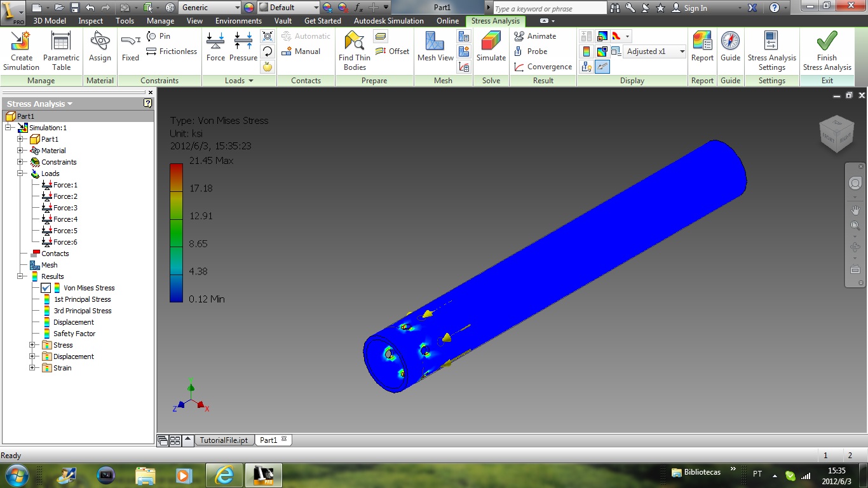The height and width of the screenshot is (488, 868).
Task: Click the Create Simulation icon
Action: point(21,52)
